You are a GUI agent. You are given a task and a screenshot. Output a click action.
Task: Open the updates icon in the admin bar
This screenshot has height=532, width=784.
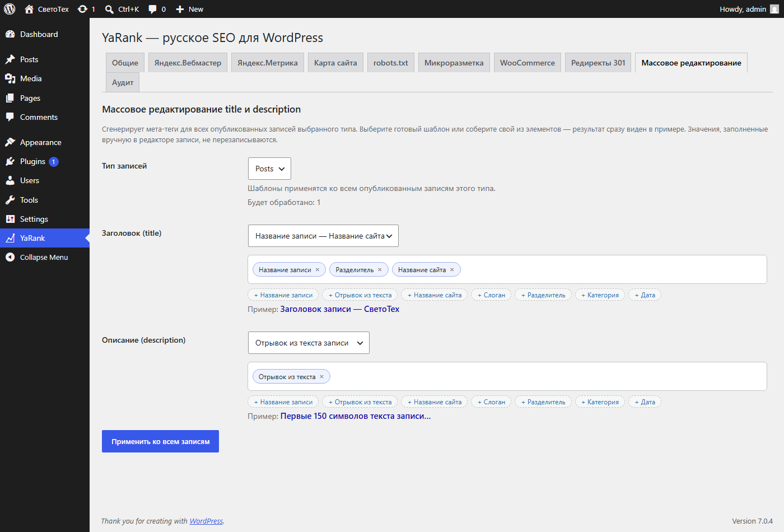tap(82, 9)
